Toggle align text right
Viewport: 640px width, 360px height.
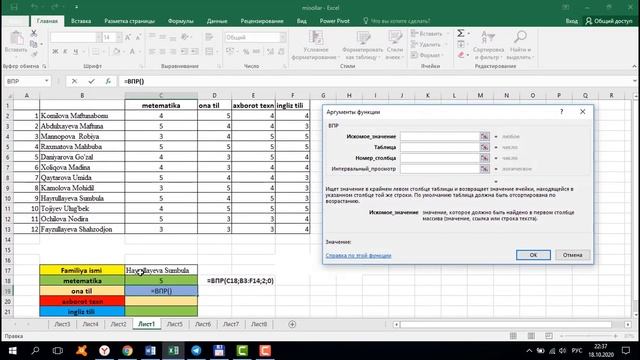173,51
